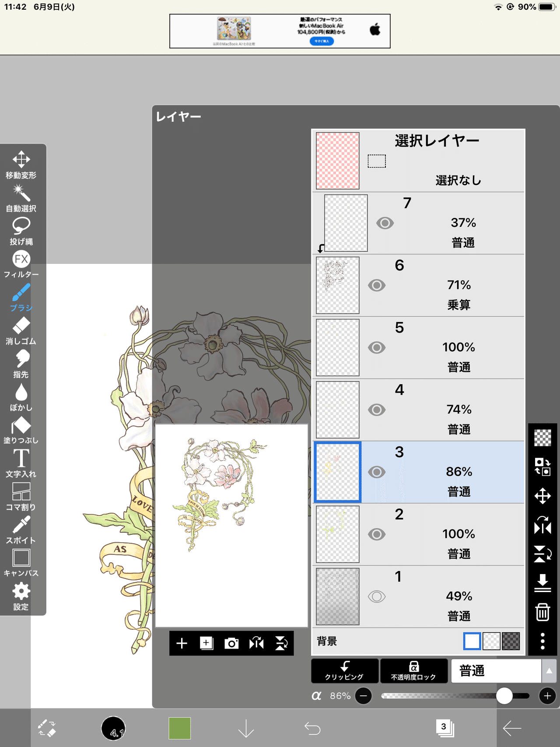Select layer 1 thumbnail

point(338,596)
